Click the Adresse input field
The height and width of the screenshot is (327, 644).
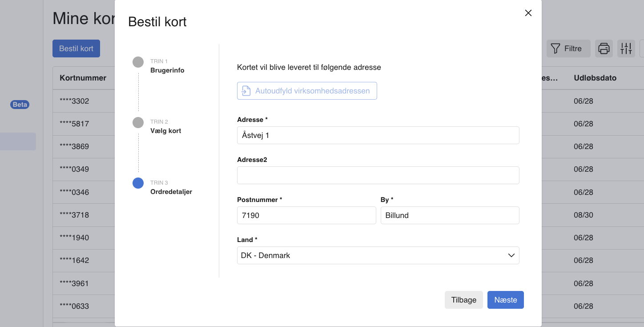click(378, 135)
